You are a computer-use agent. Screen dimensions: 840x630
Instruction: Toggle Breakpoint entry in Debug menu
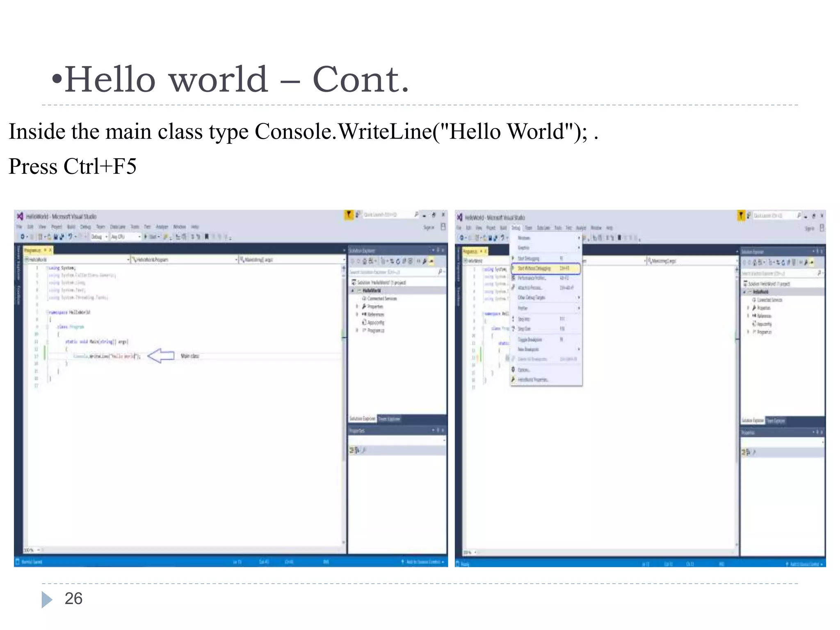(530, 340)
